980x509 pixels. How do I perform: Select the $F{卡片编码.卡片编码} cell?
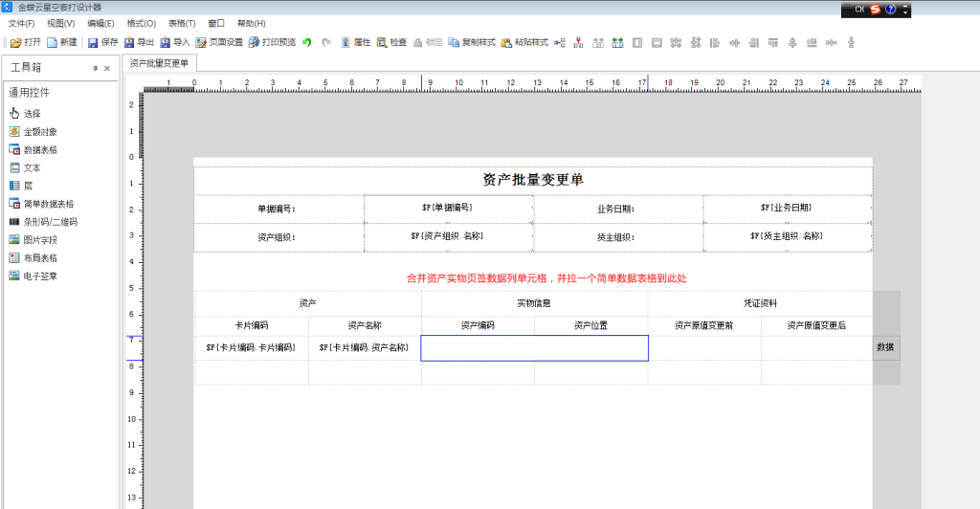point(252,348)
